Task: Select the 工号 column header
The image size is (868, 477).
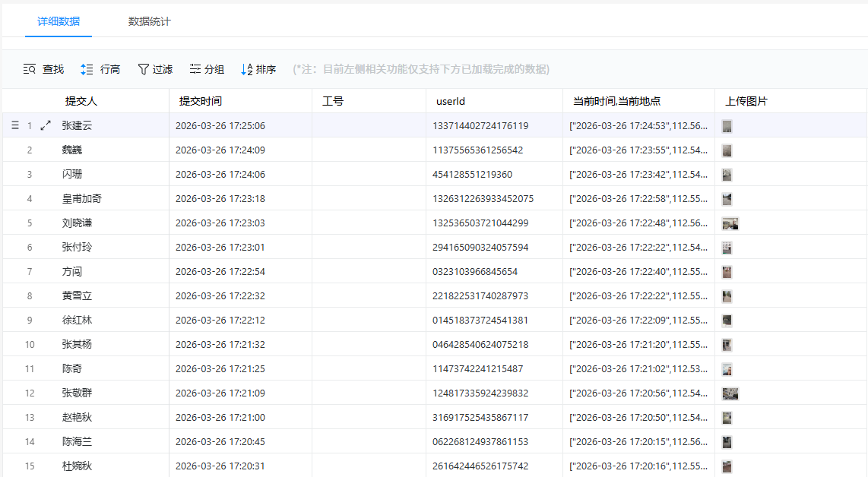Action: (x=333, y=101)
